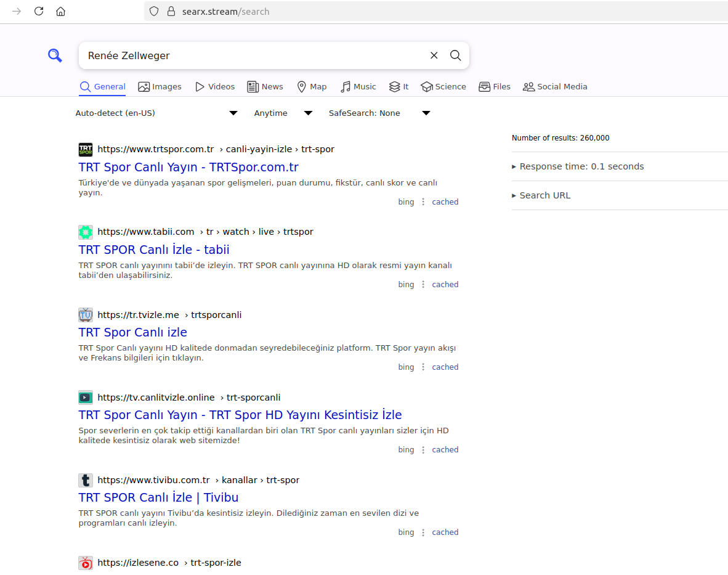The width and height of the screenshot is (728, 575).
Task: Open TRT Spor HD Yayını Kesintisiz İzle link
Action: (240, 415)
